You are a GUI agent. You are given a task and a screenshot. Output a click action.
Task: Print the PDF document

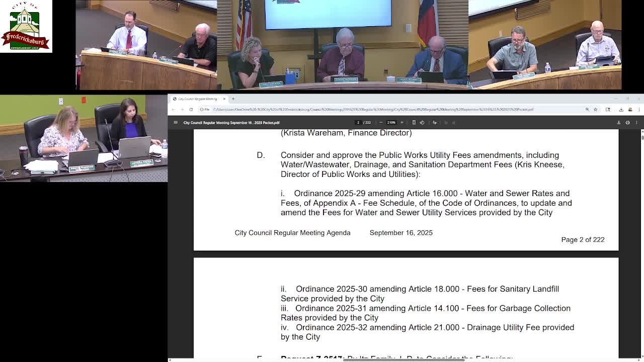click(628, 122)
